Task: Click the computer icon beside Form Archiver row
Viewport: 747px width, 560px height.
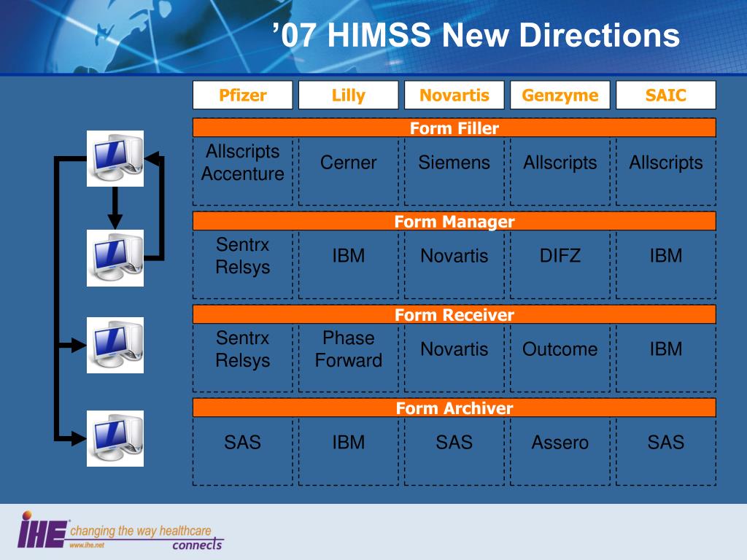Action: [x=115, y=438]
